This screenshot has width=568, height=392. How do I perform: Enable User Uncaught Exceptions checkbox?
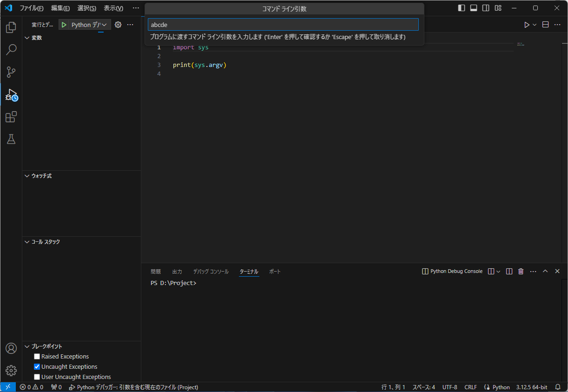[37, 377]
